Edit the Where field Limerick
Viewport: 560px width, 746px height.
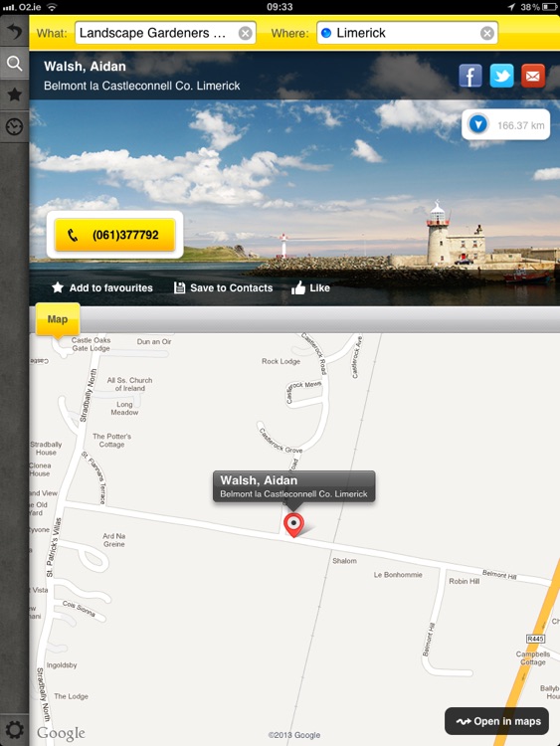tap(407, 33)
